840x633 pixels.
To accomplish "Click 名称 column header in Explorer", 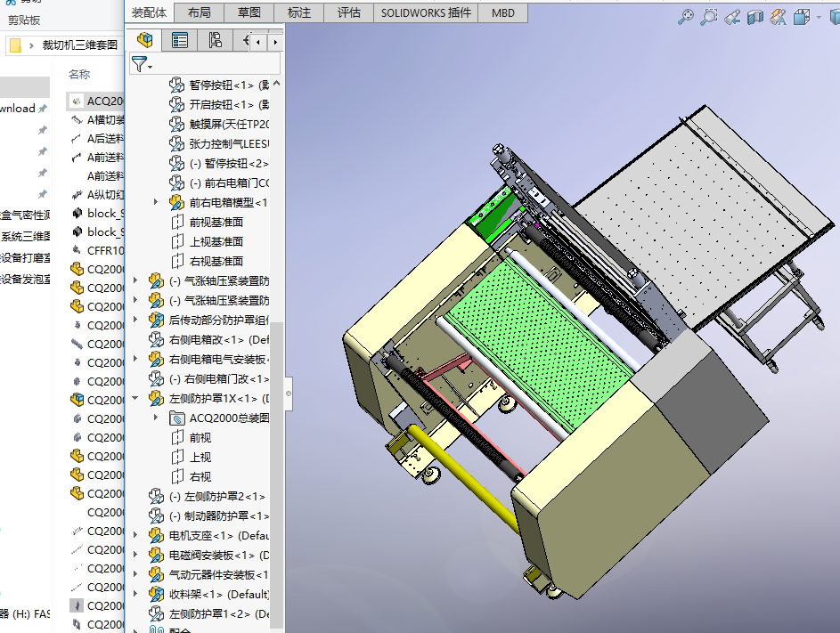I will tap(79, 75).
